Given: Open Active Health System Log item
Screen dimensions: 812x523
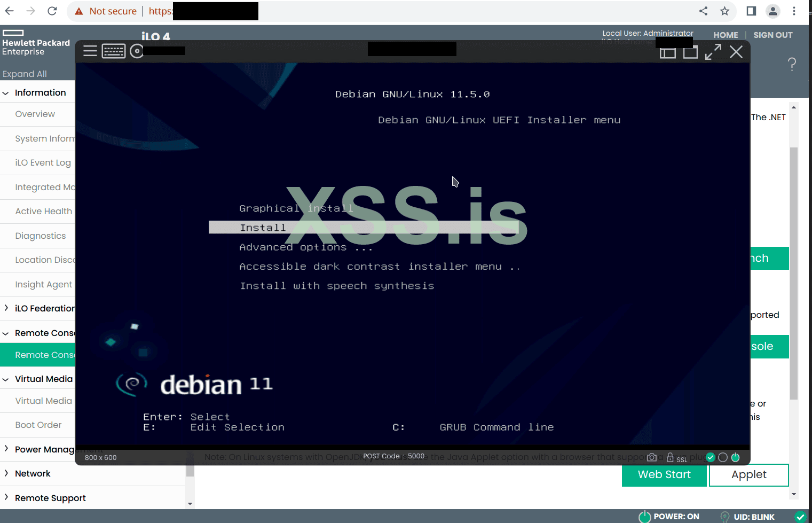Looking at the screenshot, I should (x=43, y=211).
